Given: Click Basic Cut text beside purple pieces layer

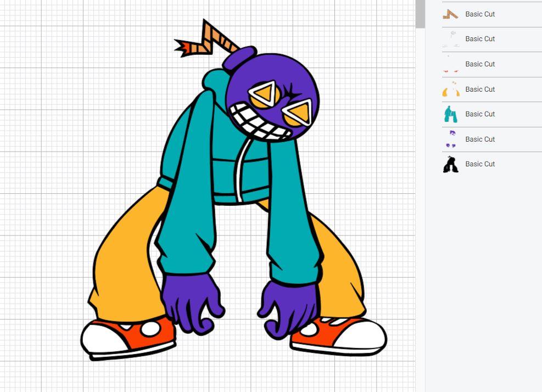Looking at the screenshot, I should [x=480, y=139].
